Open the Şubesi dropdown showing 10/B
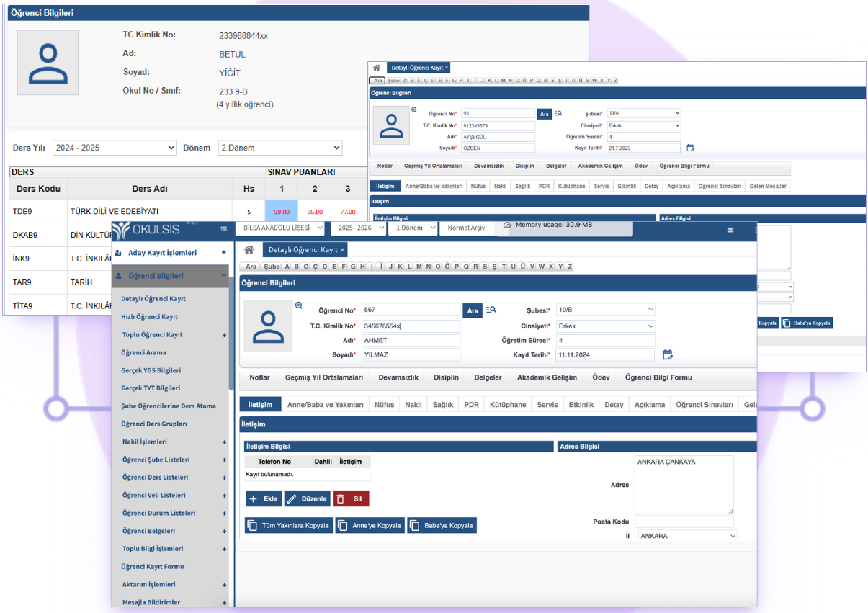Image resolution: width=868 pixels, height=613 pixels. pyautogui.click(x=605, y=310)
